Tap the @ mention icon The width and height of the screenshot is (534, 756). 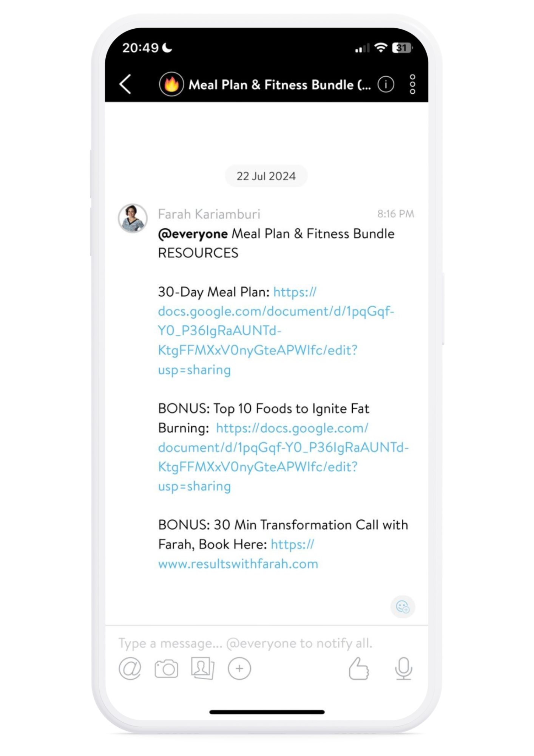[130, 668]
